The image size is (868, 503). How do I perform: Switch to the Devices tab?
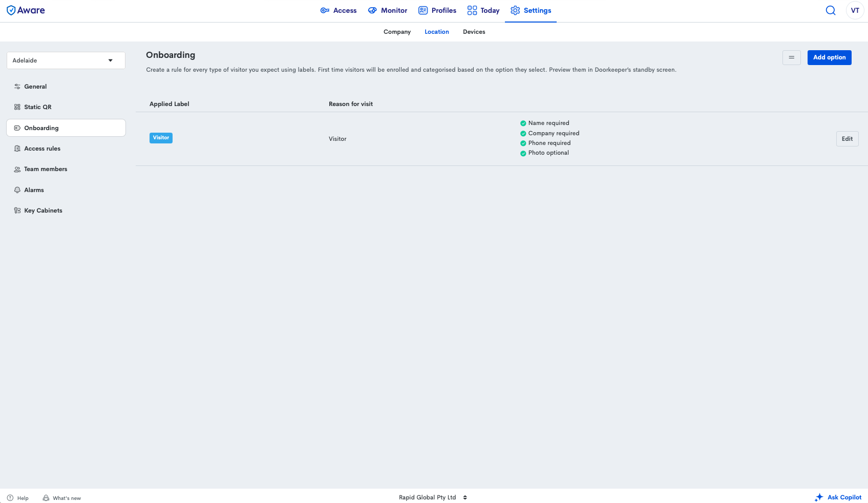click(474, 32)
